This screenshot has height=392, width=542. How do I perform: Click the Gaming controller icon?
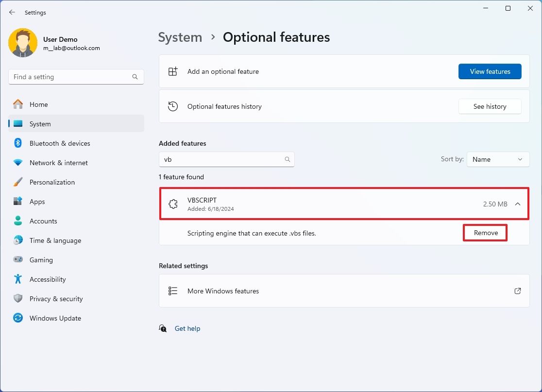click(18, 259)
